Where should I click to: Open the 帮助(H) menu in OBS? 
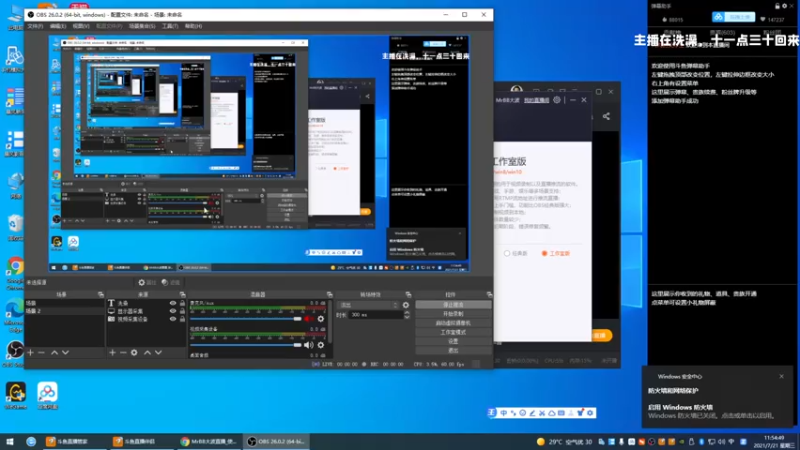[x=193, y=26]
